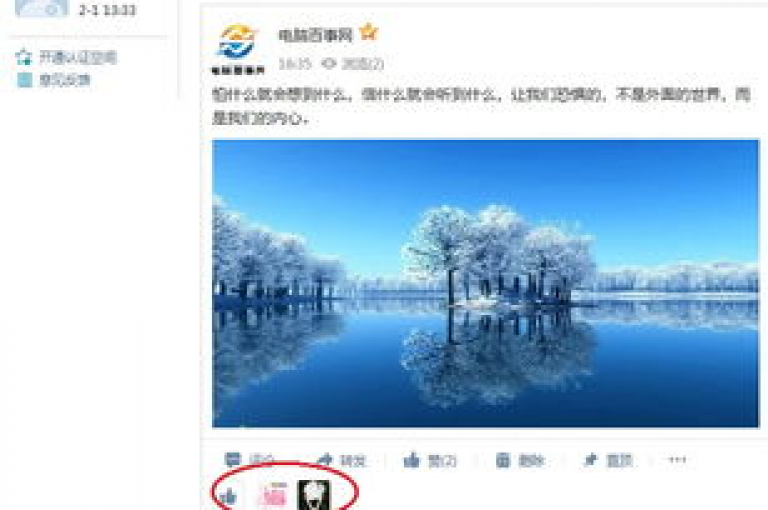Click the post text paragraph
The height and width of the screenshot is (510, 768).
481,106
